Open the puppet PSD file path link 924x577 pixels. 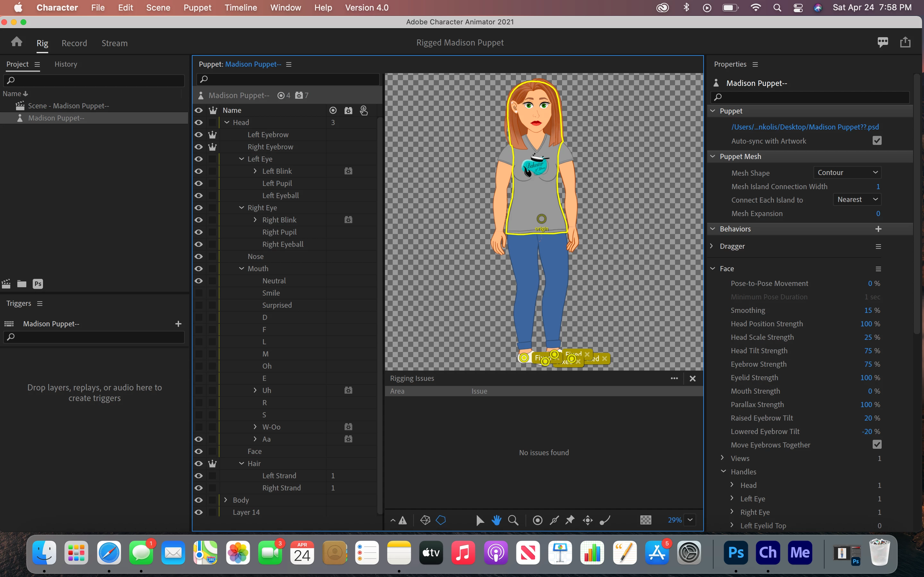805,127
